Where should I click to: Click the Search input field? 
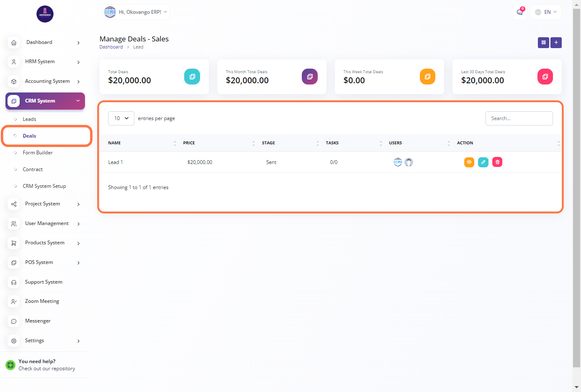point(519,118)
